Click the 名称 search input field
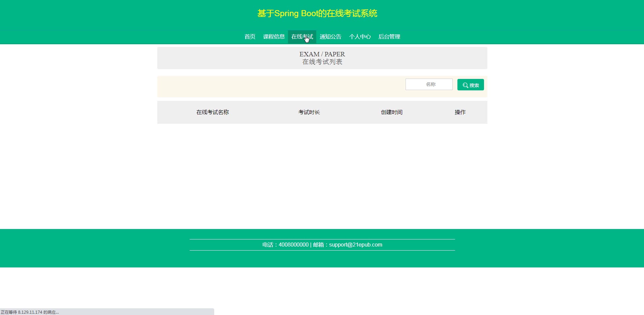 429,84
